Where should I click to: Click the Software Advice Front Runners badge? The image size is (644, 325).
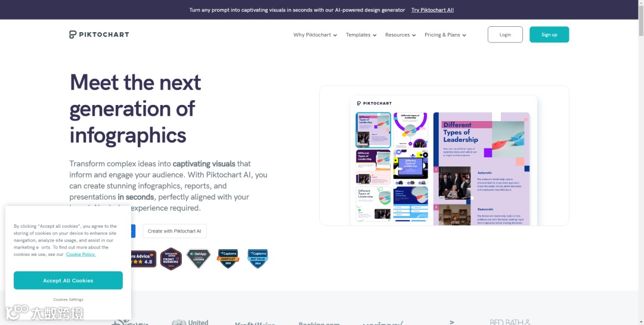click(x=171, y=259)
